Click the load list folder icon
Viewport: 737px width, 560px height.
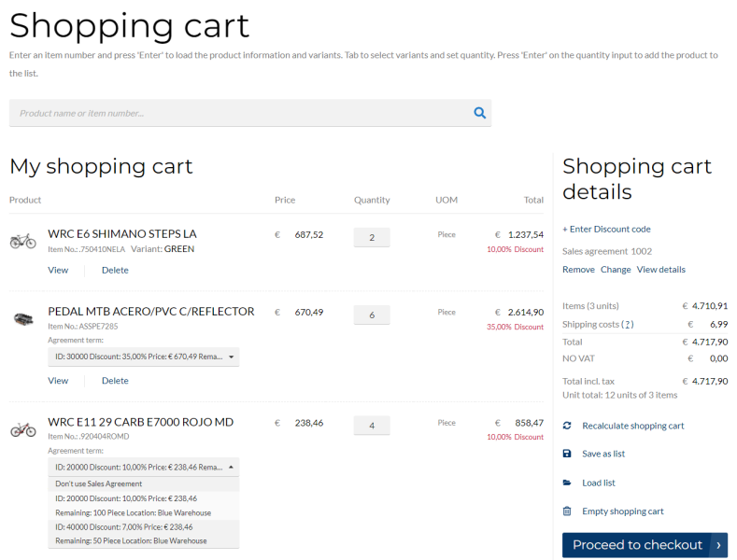567,483
